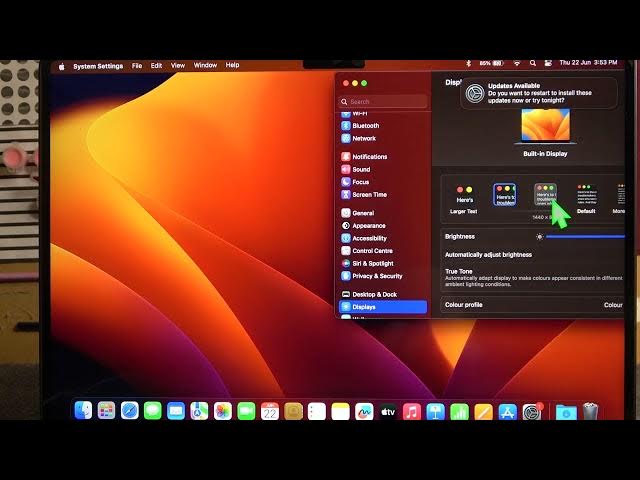Open Finder from the Dock
The image size is (640, 480).
pyautogui.click(x=83, y=411)
